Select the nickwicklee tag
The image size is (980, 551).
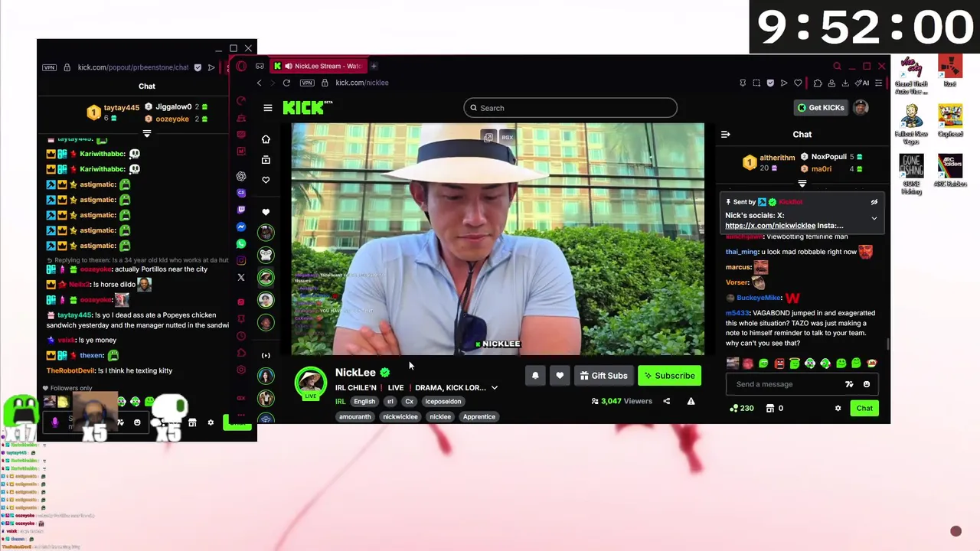tap(400, 417)
